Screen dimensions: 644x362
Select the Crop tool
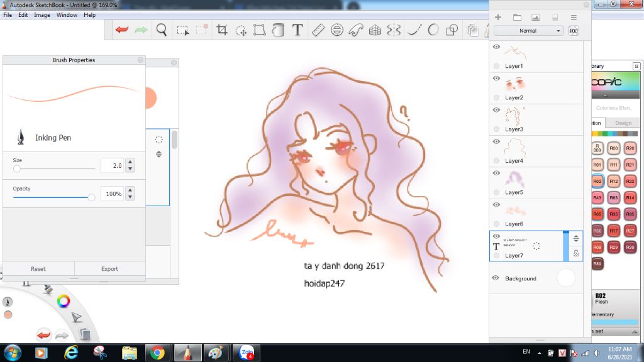tap(222, 30)
